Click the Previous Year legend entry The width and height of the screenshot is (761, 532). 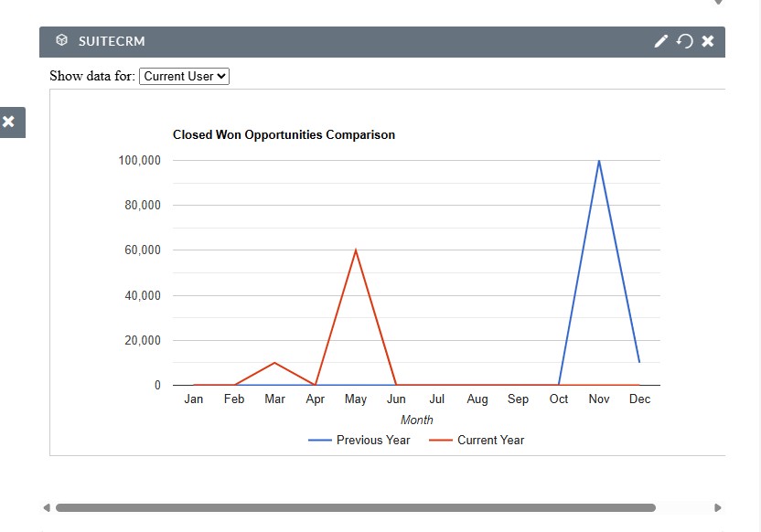click(359, 440)
